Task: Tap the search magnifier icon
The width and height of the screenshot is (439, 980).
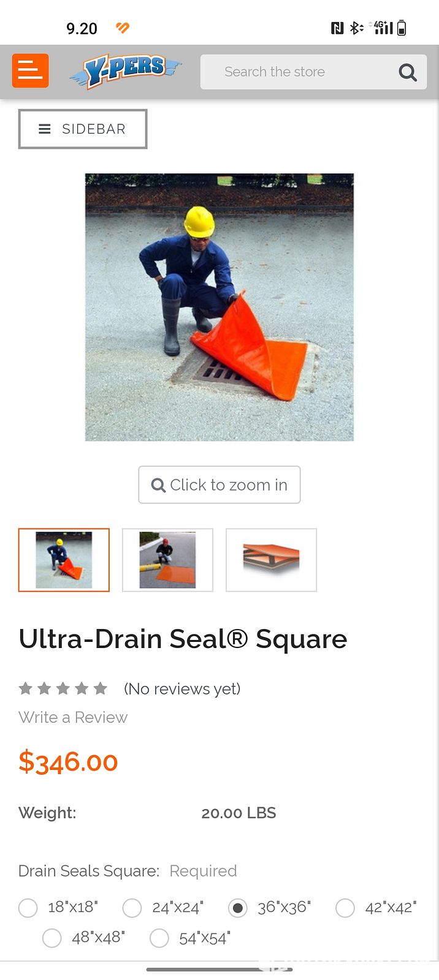Action: [x=408, y=72]
